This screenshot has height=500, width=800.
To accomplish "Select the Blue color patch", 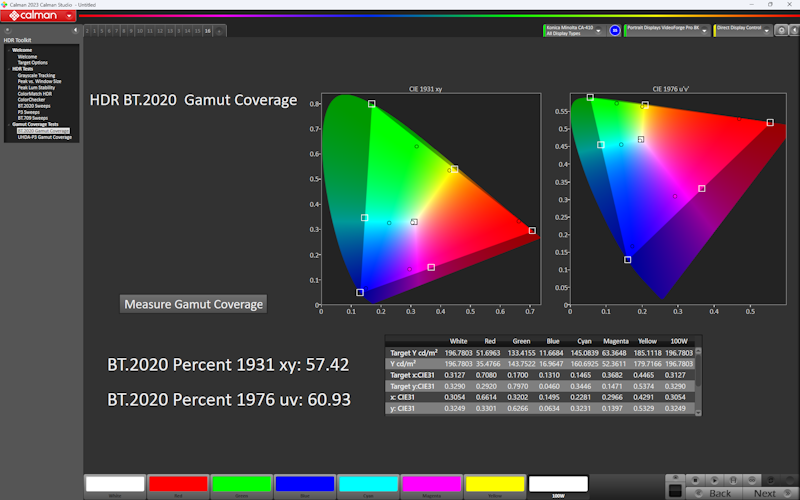I will (x=305, y=484).
